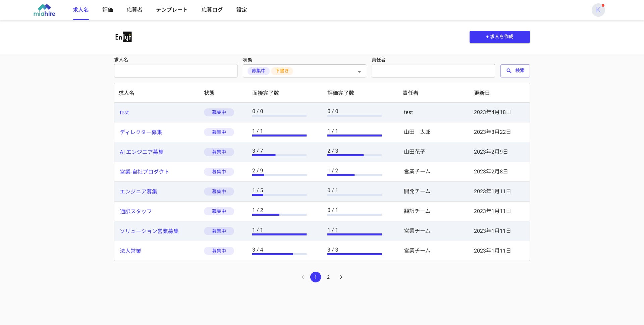Screen dimensions: 644x325
Task: Click the 募集中 badge in 法人営業 row
Action: coord(219,251)
